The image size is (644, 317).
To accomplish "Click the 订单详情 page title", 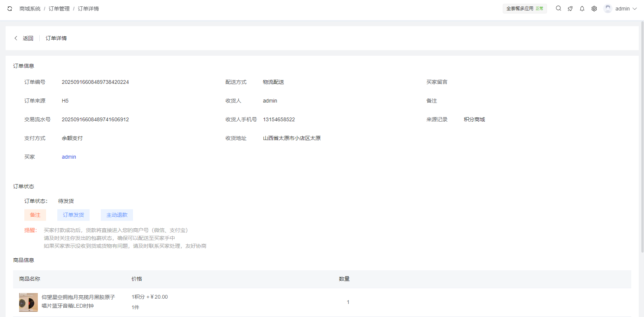I will (x=56, y=38).
